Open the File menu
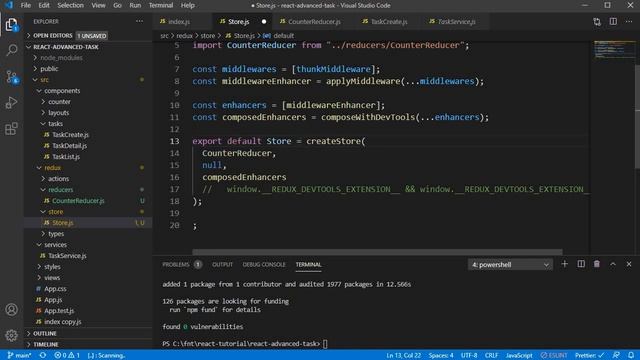Viewport: 640px width, 360px height. point(25,5)
